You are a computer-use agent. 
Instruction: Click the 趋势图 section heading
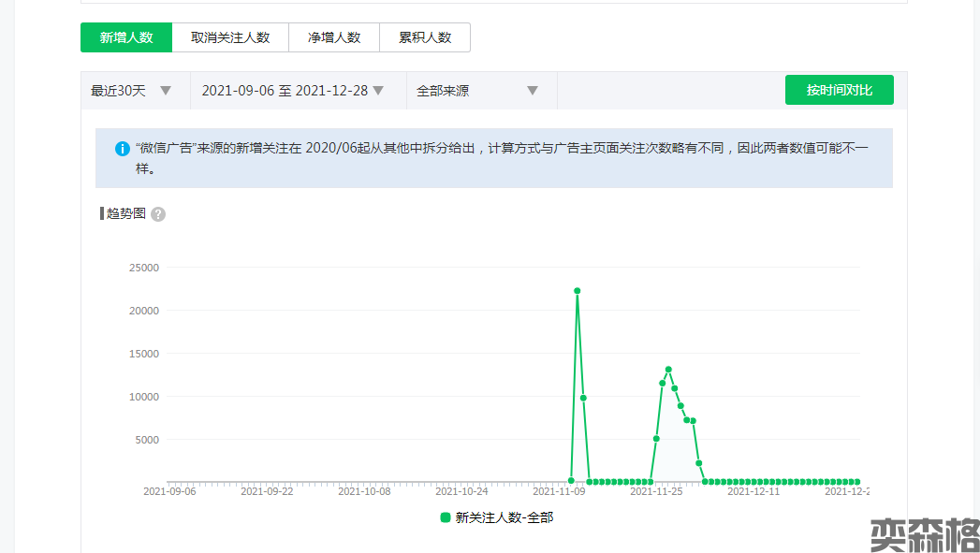(x=126, y=213)
